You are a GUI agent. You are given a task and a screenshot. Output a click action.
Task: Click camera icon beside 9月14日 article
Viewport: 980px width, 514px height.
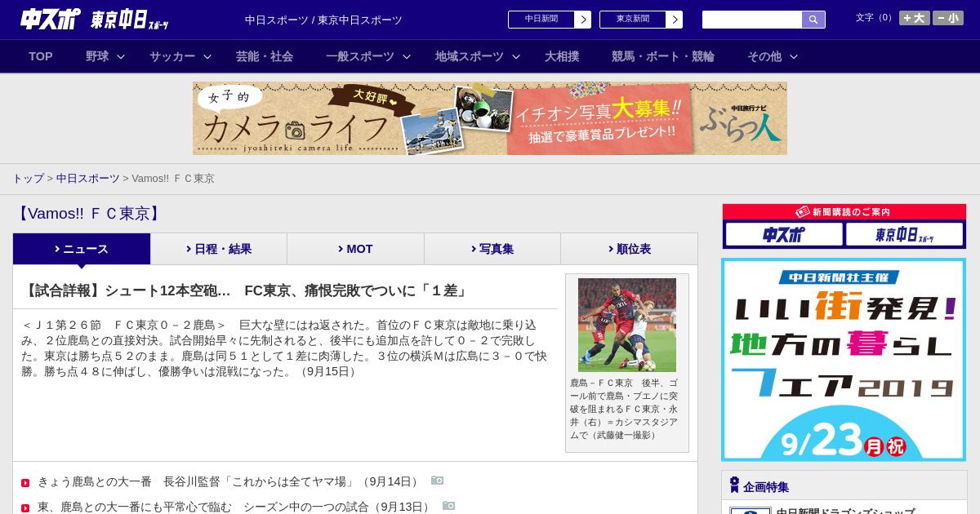click(437, 481)
